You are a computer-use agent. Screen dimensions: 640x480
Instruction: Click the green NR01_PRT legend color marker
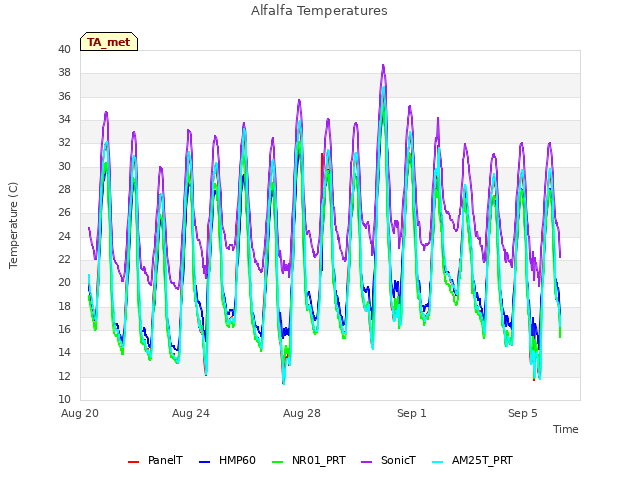click(x=278, y=462)
